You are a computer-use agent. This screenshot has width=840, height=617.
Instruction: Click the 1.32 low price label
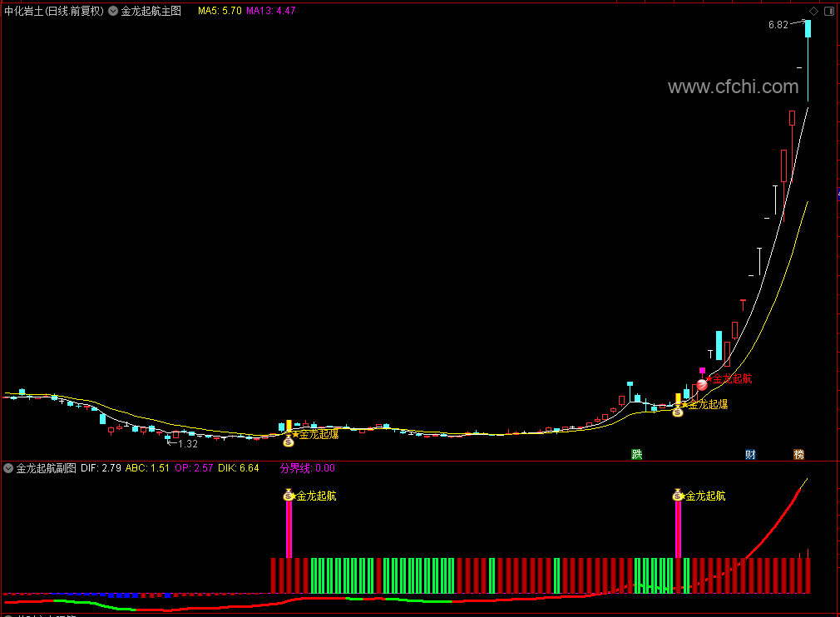[x=187, y=444]
